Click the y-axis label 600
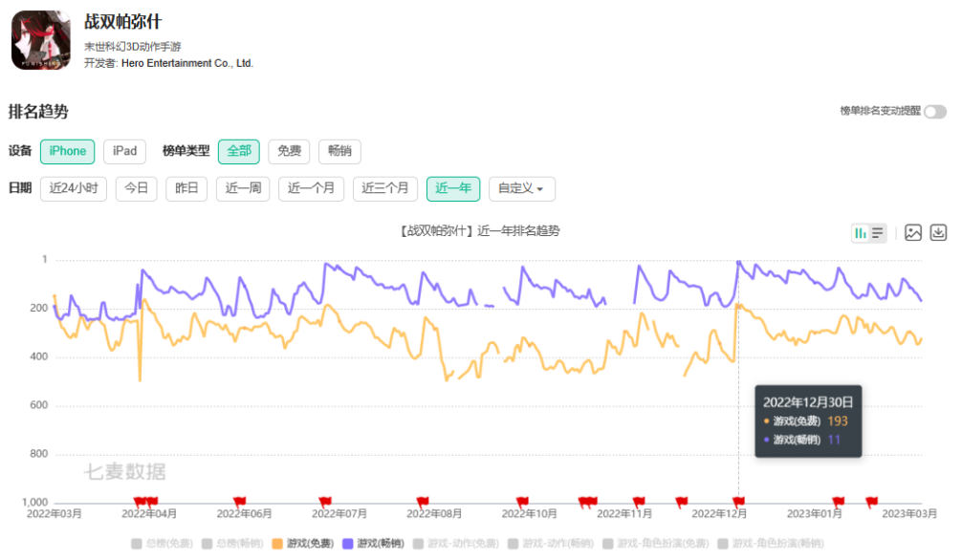The height and width of the screenshot is (560, 962). (38, 405)
